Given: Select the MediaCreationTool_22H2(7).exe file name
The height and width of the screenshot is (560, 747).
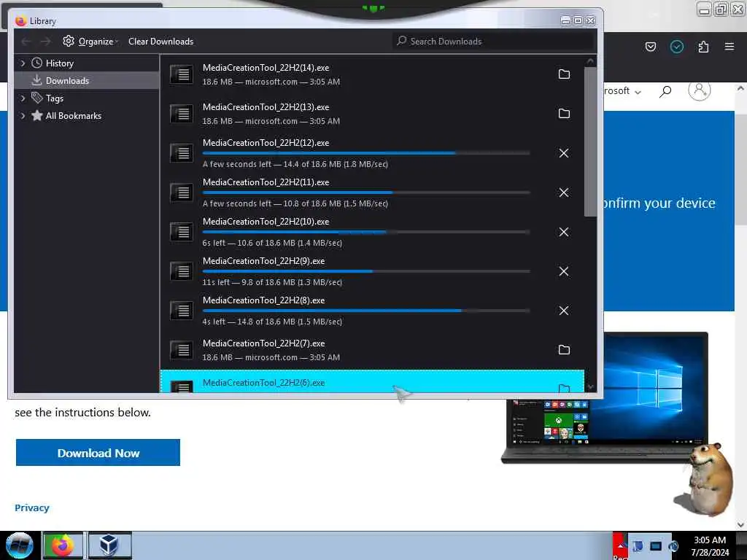Looking at the screenshot, I should coord(263,343).
